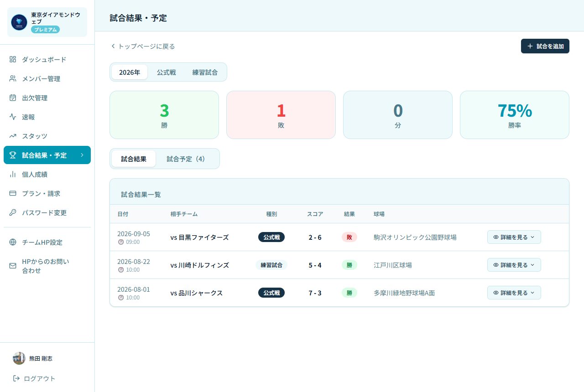
Task: Open the メンバー管理 sidebar link
Action: (x=47, y=79)
